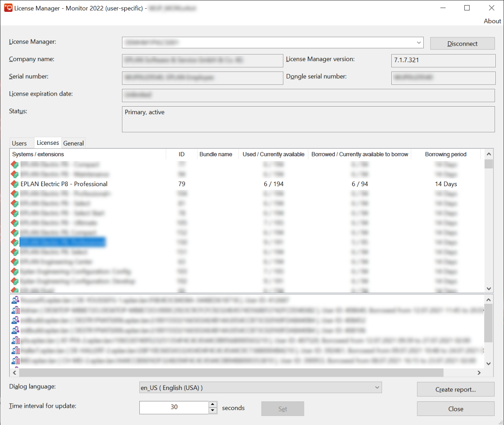504x425 pixels.
Task: Click the user icon on the first session entry
Action: point(15,300)
